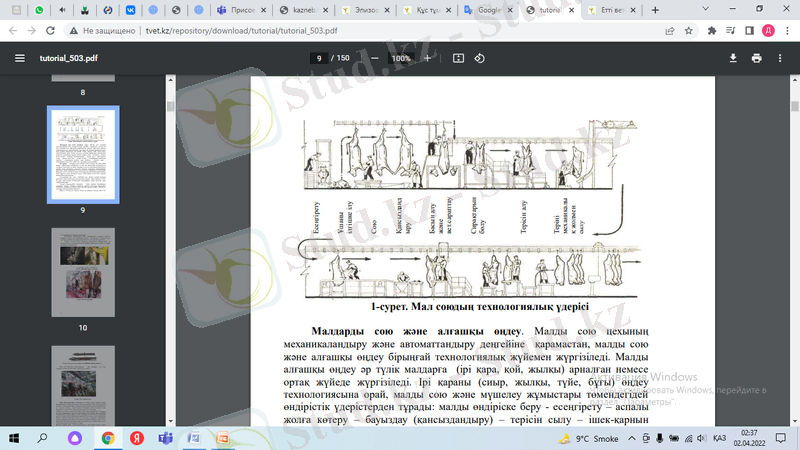Open a new browser tab
The width and height of the screenshot is (800, 450).
655,10
